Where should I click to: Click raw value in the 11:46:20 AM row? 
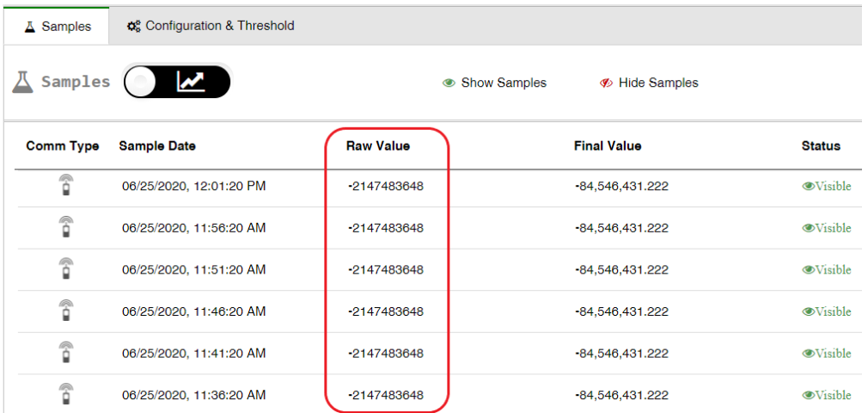click(386, 311)
